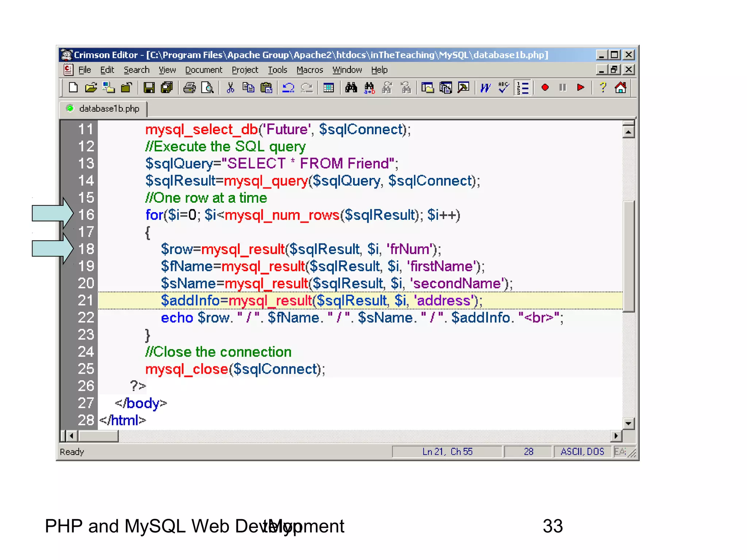This screenshot has width=747, height=560.
Task: Open the Search menu
Action: point(136,70)
